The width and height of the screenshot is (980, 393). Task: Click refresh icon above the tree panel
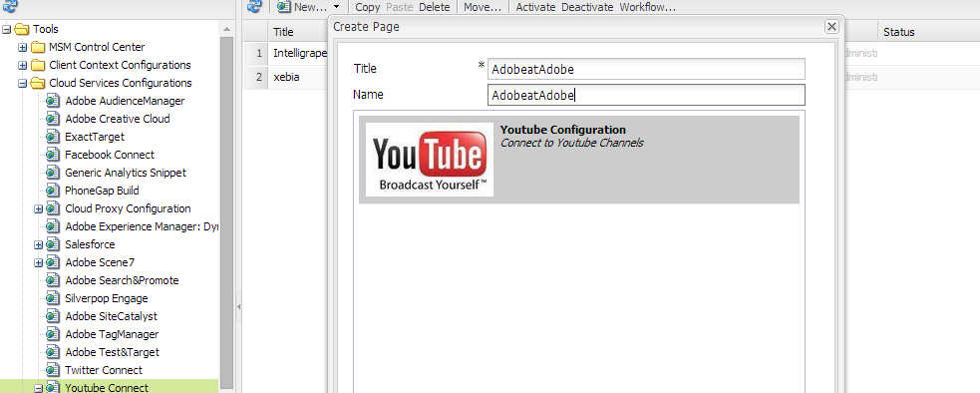coord(9,6)
